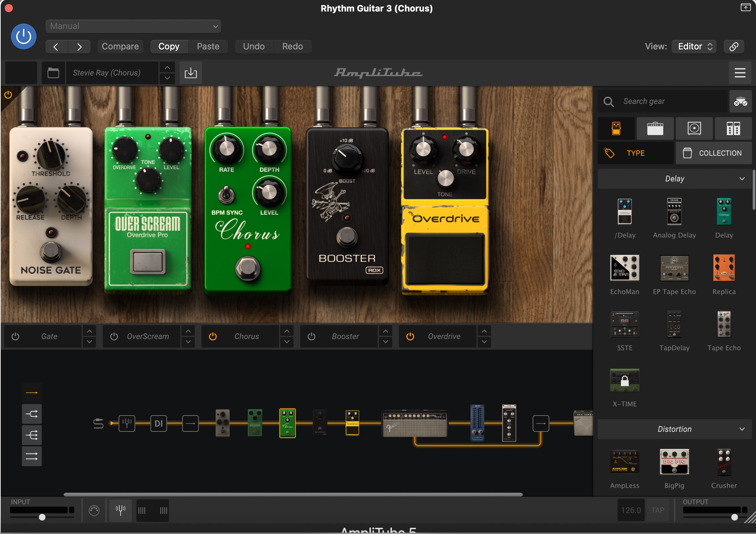The image size is (756, 534).
Task: Step to the previous preset with the up arrow
Action: click(x=167, y=68)
